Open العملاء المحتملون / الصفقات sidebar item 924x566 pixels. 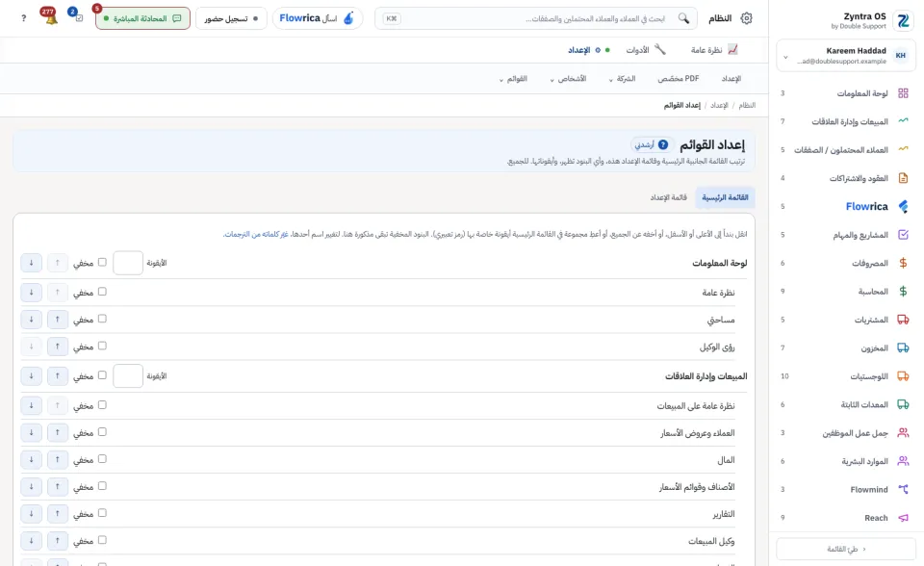846,150
